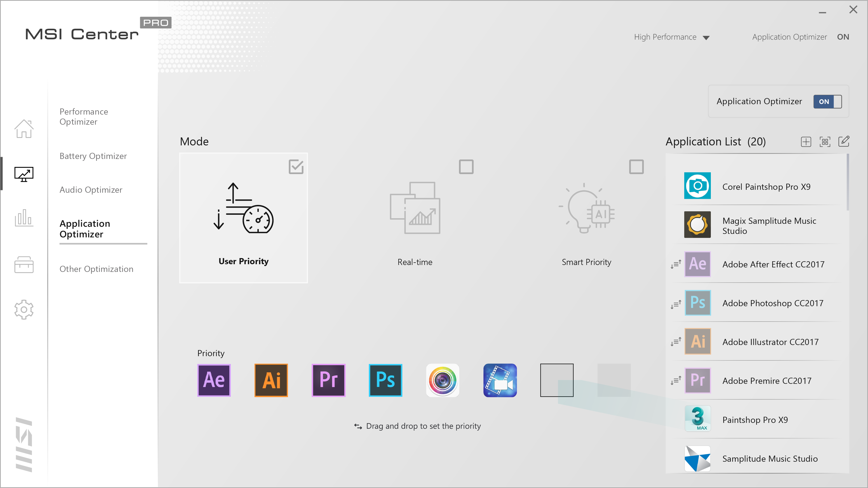
Task: Switch to Audio Optimizer tab
Action: pyautogui.click(x=91, y=190)
